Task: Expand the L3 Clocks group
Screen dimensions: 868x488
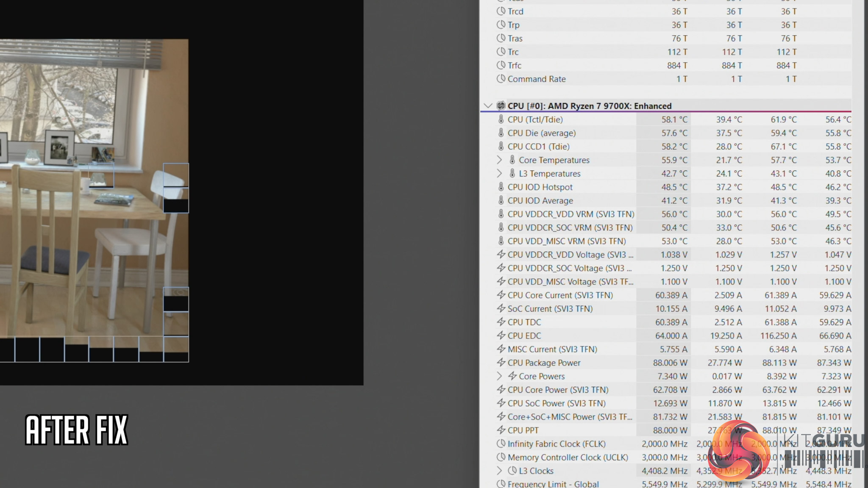Action: tap(499, 471)
